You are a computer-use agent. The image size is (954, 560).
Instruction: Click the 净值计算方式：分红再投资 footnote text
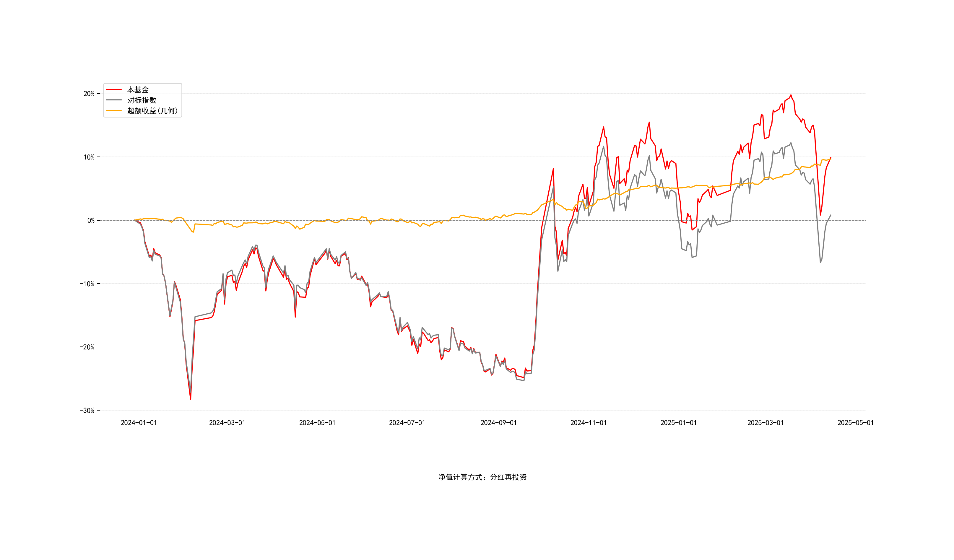[482, 477]
